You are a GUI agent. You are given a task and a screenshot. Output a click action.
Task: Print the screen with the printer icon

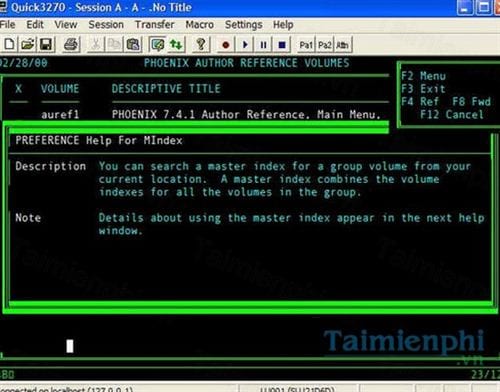[71, 45]
